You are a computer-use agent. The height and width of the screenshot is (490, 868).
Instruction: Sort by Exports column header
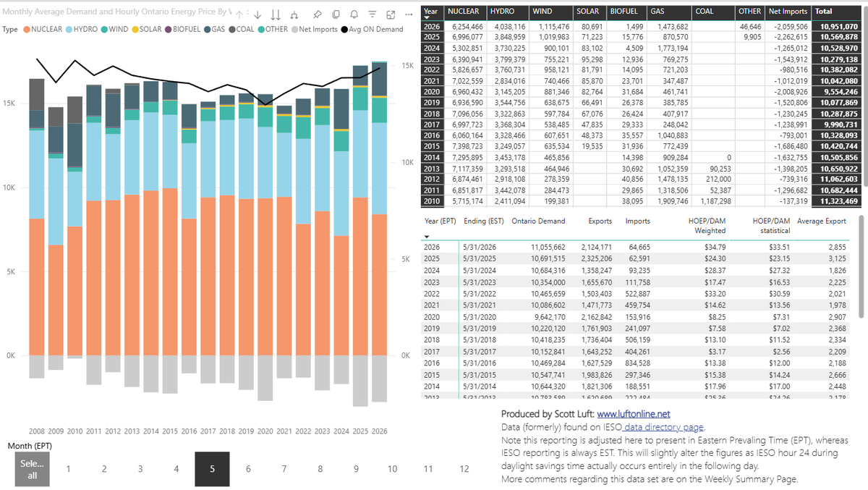pyautogui.click(x=600, y=221)
